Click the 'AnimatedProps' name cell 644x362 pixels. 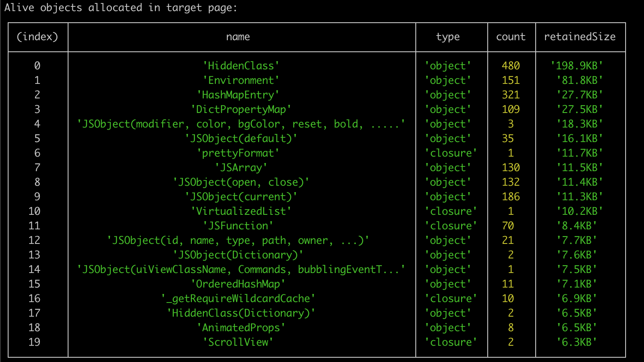pos(238,327)
